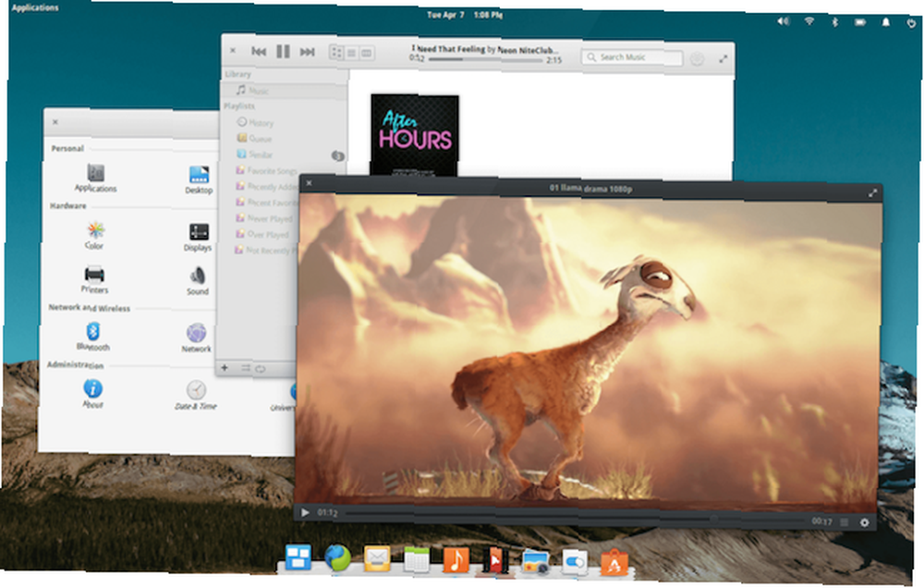Open the Wi-Fi network indicator
This screenshot has height=588, width=924.
click(809, 21)
